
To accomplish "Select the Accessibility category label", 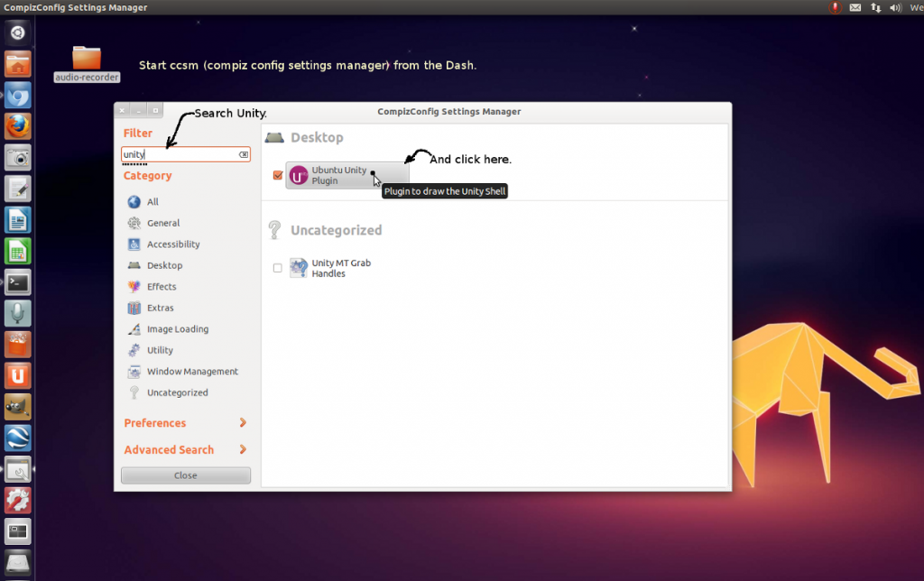I will point(173,244).
